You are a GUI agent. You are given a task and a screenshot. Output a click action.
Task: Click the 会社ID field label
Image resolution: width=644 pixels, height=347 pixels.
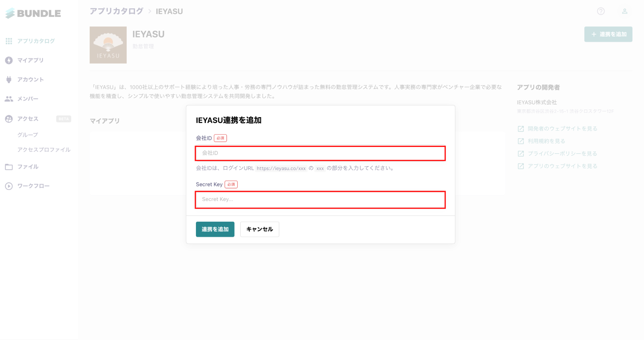204,138
